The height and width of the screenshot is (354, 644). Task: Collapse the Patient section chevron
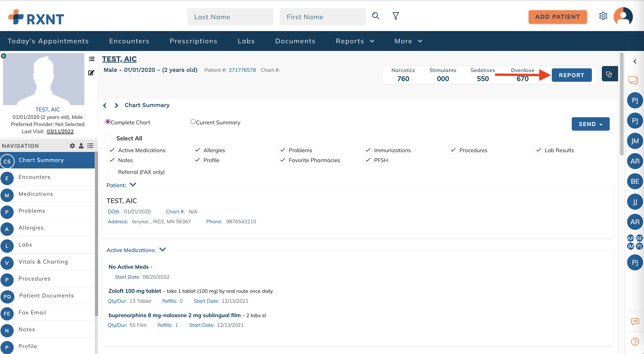(x=133, y=185)
